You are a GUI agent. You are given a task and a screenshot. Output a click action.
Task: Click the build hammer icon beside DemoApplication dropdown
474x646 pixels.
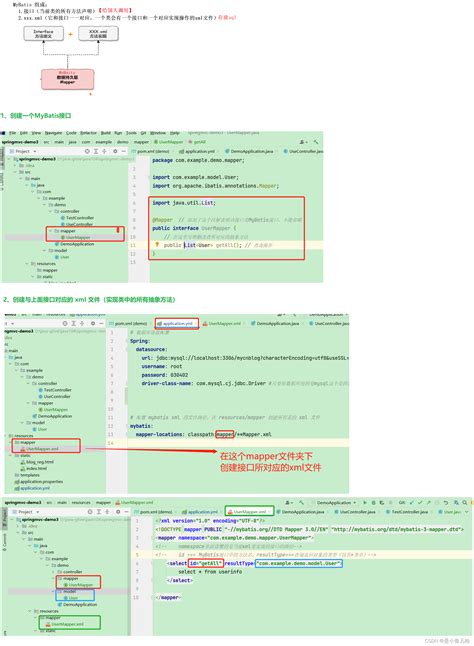[x=302, y=503]
